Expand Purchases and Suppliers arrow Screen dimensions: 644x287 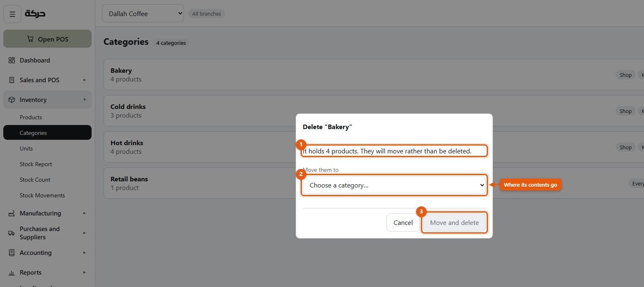pyautogui.click(x=84, y=233)
